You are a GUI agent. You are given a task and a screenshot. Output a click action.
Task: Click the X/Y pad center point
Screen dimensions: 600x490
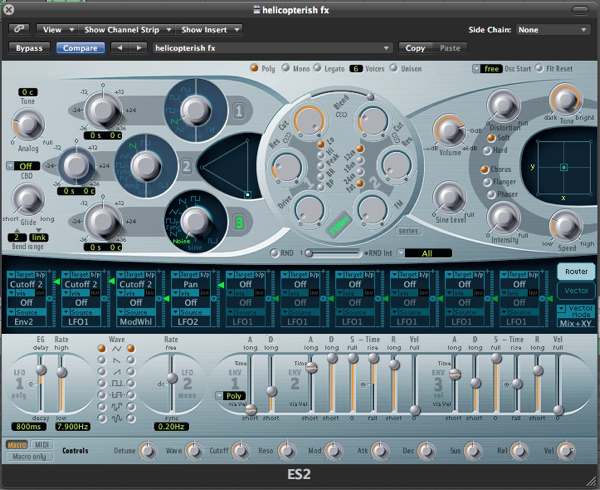point(563,167)
